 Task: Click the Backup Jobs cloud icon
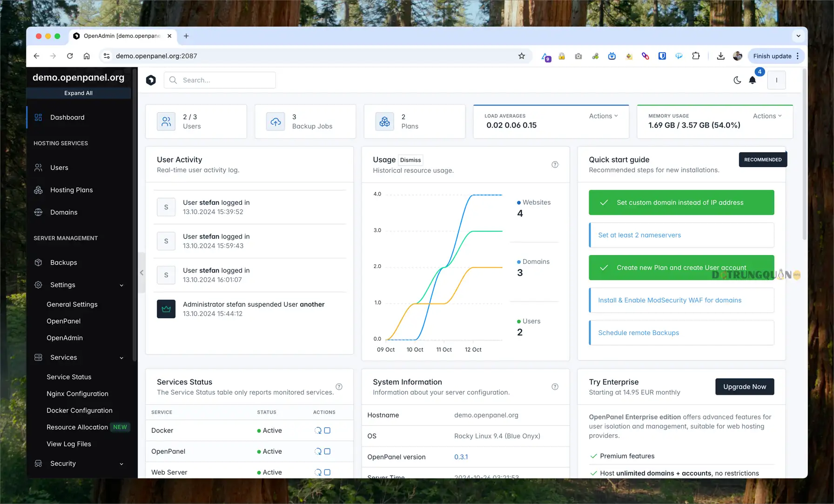[x=276, y=121]
